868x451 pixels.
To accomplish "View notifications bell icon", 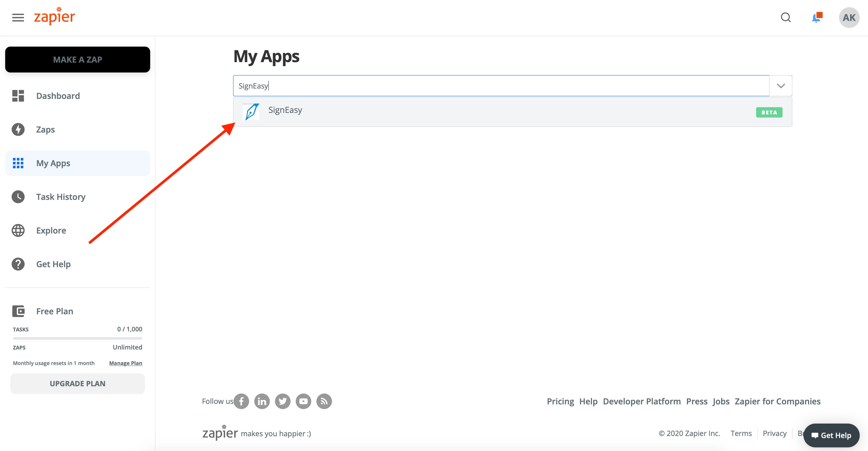I will point(817,18).
